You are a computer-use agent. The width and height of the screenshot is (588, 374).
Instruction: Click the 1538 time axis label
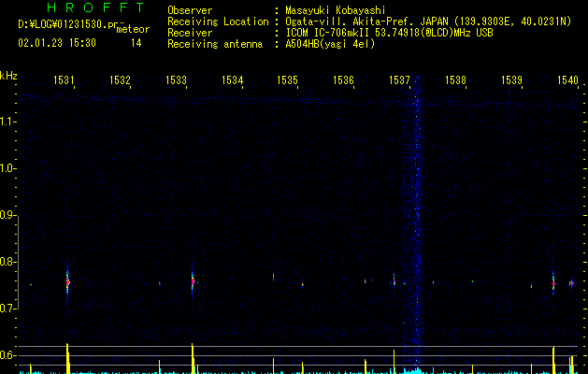tap(455, 79)
